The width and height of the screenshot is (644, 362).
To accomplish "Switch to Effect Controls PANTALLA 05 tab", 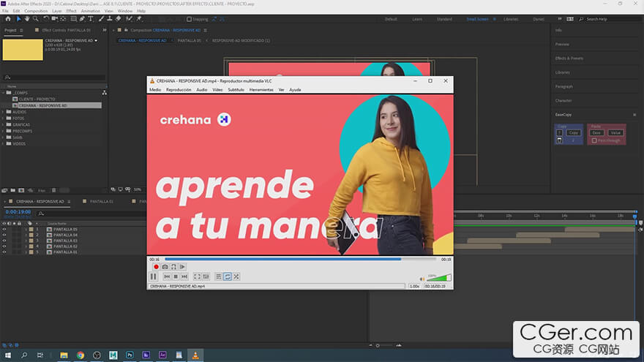I will [x=66, y=31].
